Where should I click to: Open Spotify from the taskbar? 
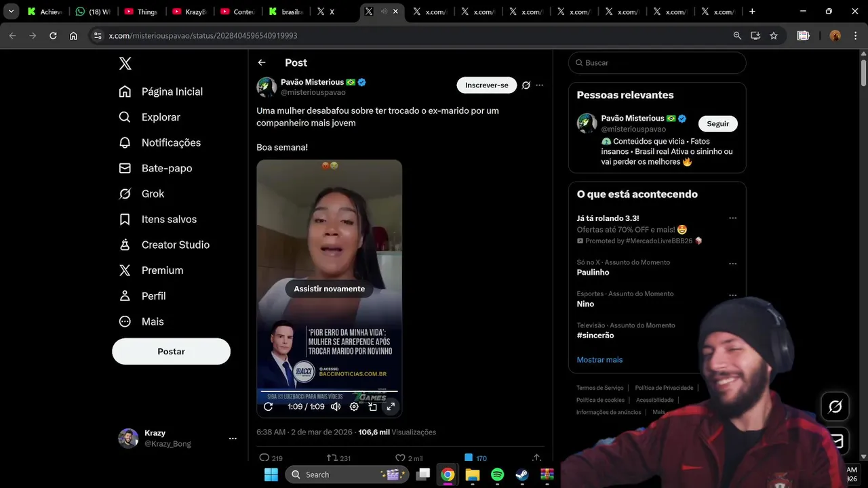497,474
